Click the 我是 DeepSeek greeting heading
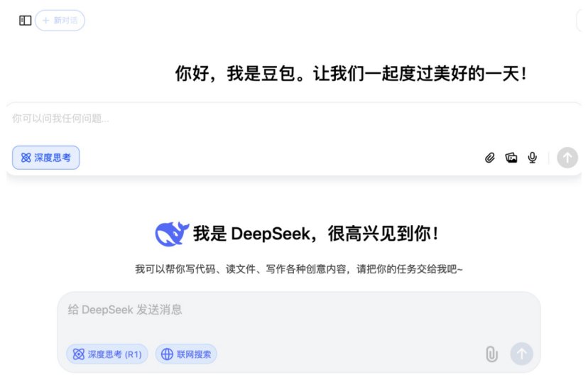Viewport: 588px width, 392px height. tap(315, 234)
